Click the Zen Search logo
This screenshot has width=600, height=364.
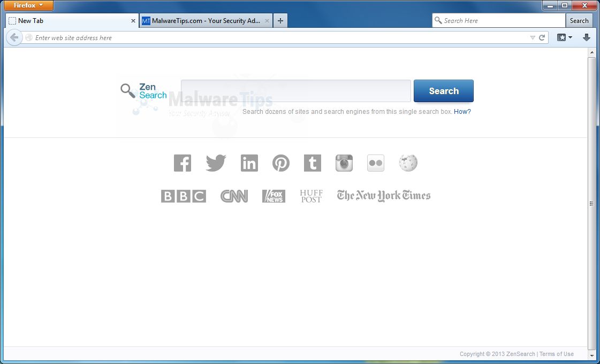tap(143, 91)
